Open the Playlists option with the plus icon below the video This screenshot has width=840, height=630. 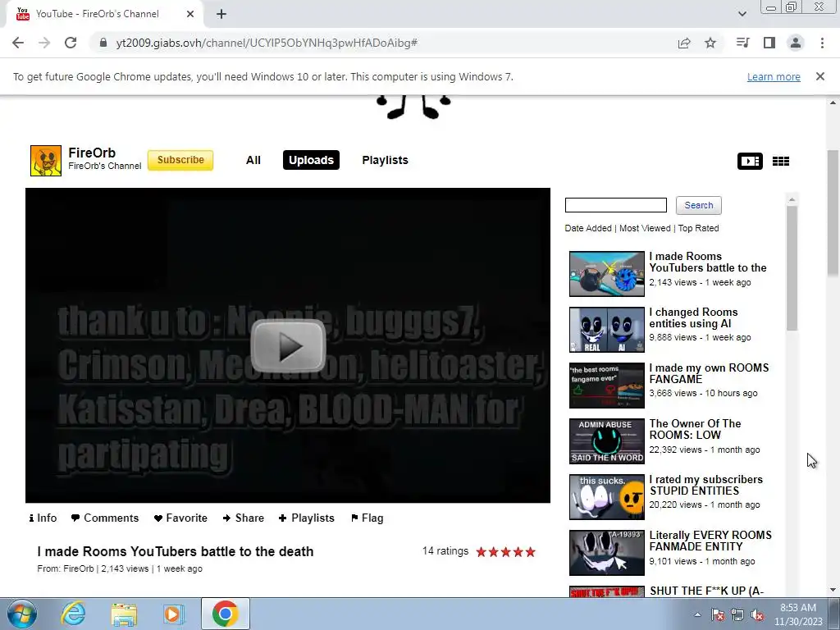[x=307, y=518]
